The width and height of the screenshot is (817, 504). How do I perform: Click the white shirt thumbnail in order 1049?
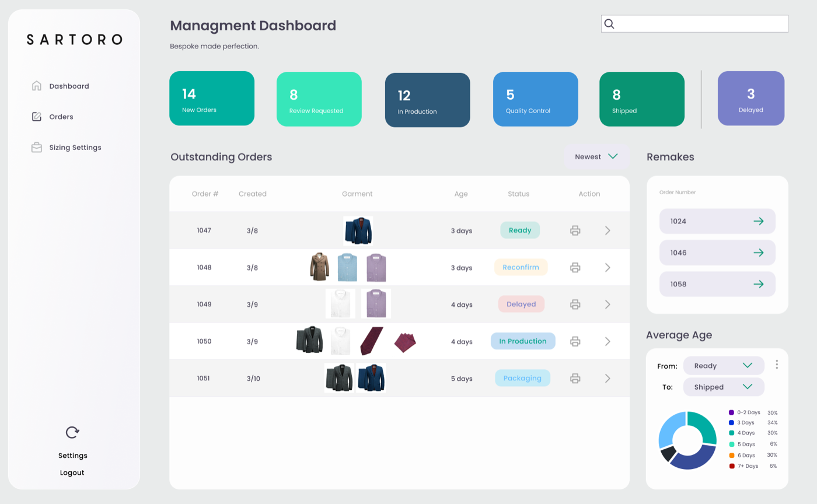pyautogui.click(x=340, y=304)
